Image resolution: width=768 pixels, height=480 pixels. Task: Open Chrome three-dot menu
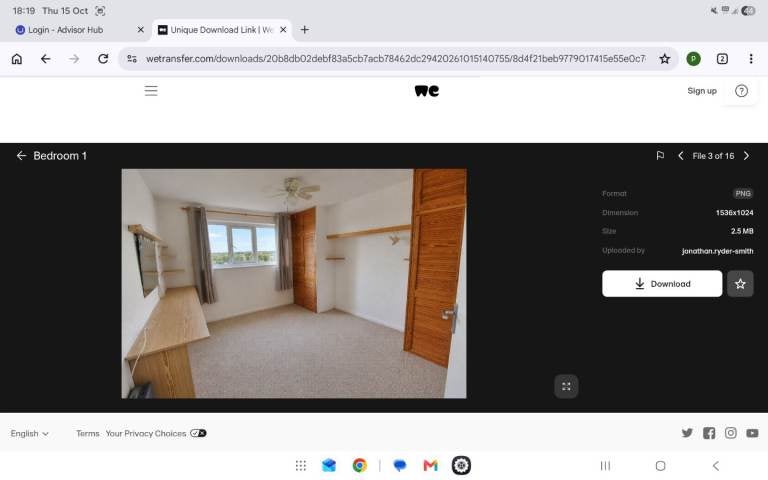point(751,59)
